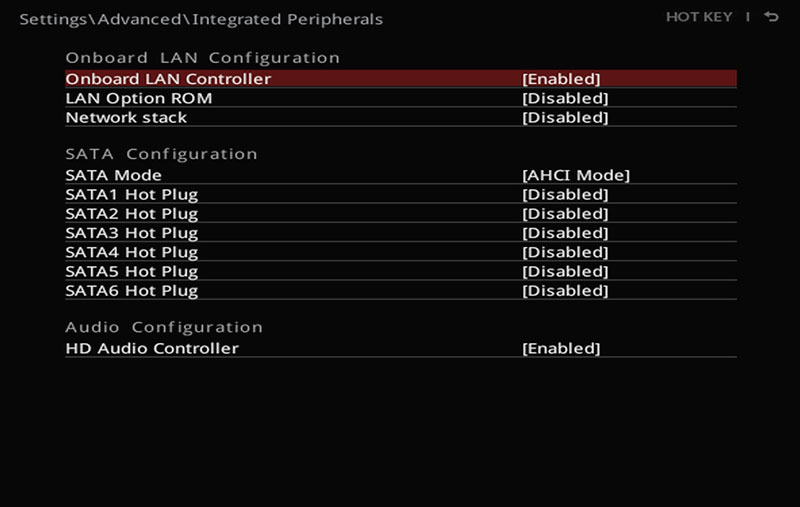
Task: Select the SATA Mode label
Action: point(113,175)
